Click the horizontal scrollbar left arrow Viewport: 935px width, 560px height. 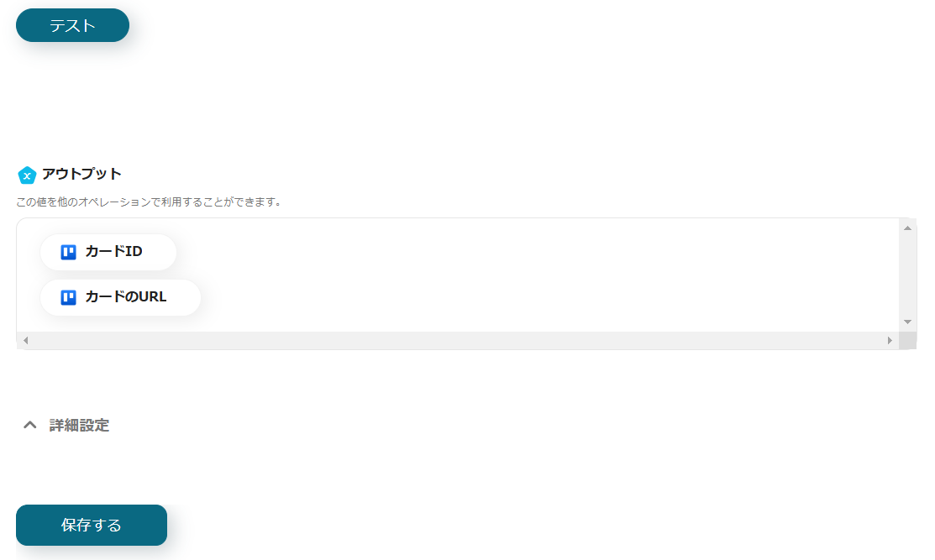tap(26, 341)
